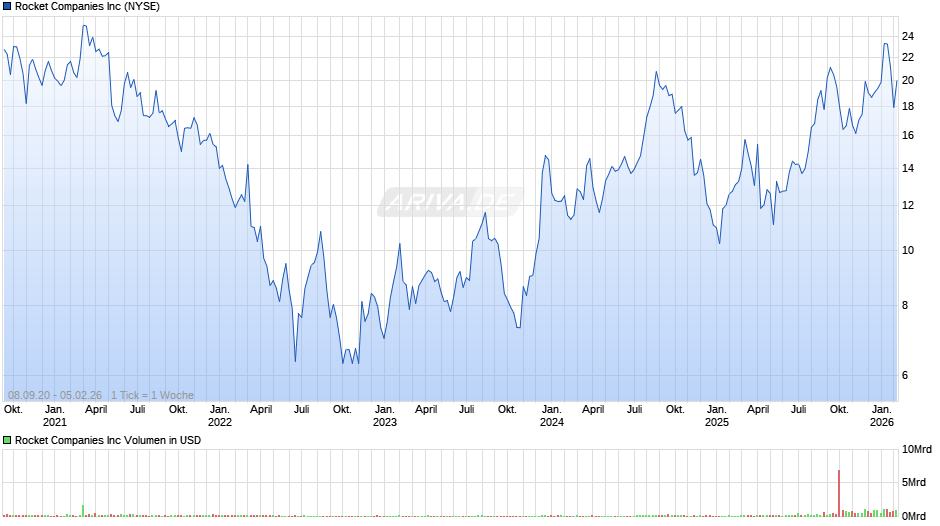Screen dimensions: 940x526
Task: Click the price axis label 16
Action: click(908, 135)
